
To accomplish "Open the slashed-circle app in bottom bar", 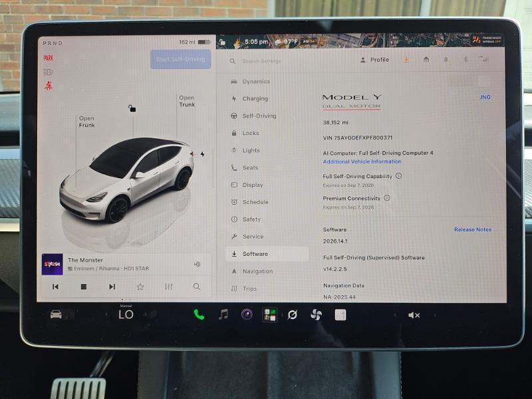I will point(293,315).
